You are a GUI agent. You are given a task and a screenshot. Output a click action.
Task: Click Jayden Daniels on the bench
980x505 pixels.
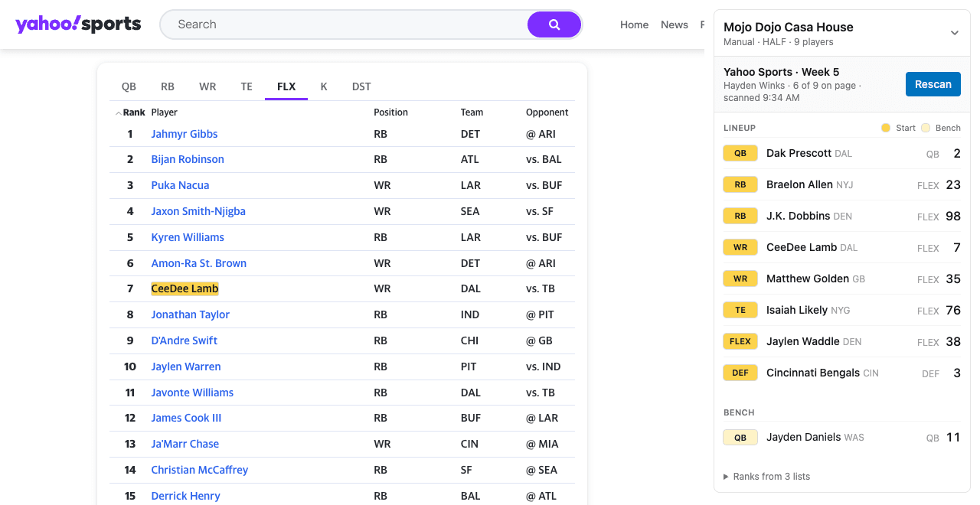click(x=804, y=438)
